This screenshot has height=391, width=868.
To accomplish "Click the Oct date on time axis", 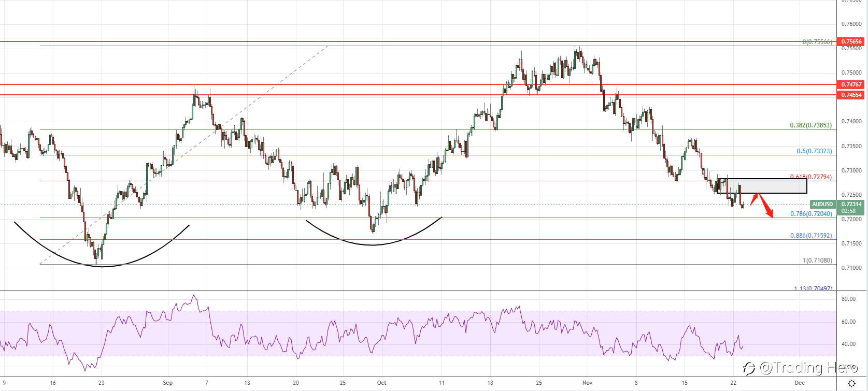I will [x=381, y=383].
